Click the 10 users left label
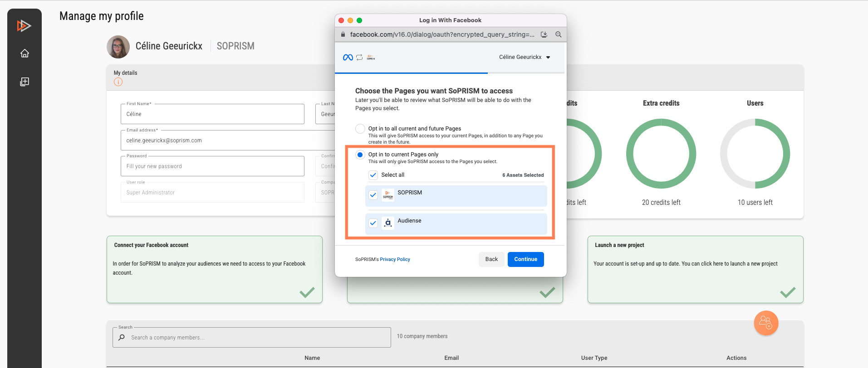Screen dimensions: 868x368 pyautogui.click(x=755, y=203)
